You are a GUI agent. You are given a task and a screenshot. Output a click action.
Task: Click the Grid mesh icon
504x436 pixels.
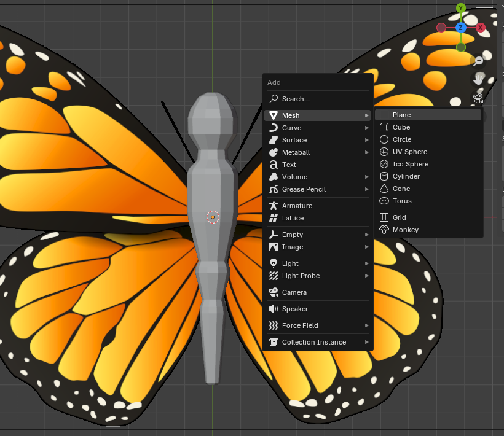(x=384, y=217)
